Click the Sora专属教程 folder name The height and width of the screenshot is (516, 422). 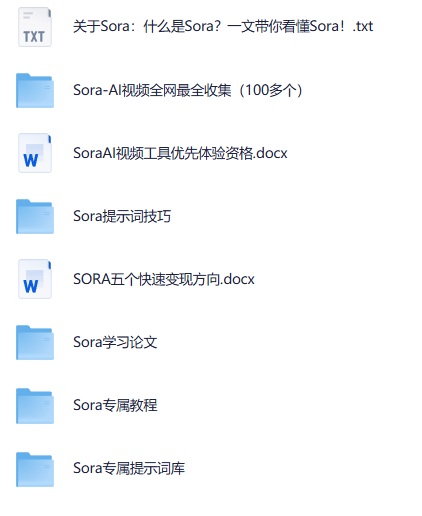tap(115, 405)
